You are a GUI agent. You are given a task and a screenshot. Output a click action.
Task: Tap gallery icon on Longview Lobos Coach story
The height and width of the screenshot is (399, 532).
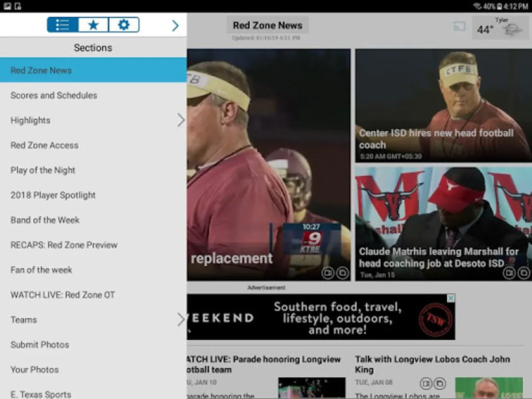click(x=440, y=383)
